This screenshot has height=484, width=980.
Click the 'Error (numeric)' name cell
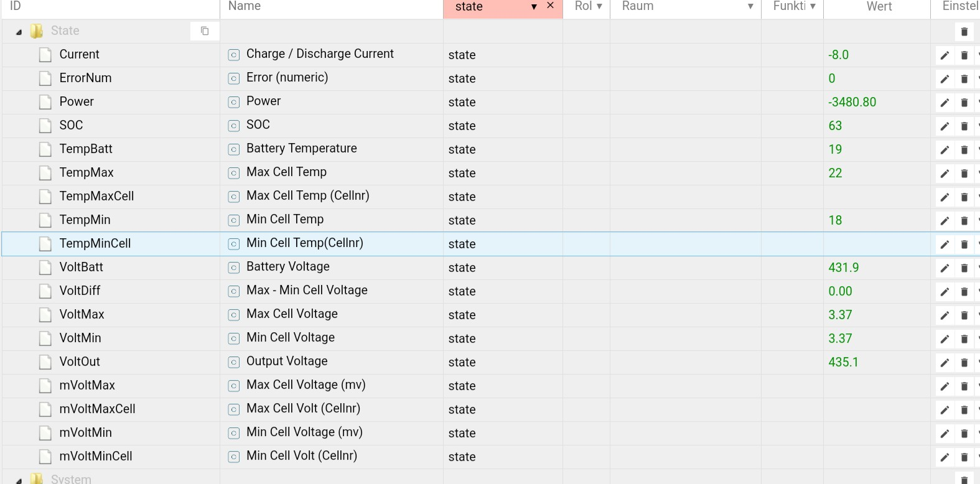pos(287,77)
